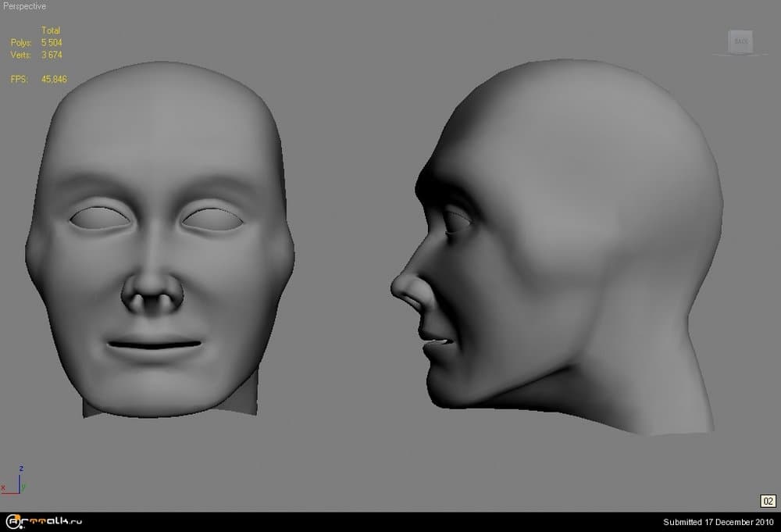The image size is (781, 532).
Task: Click the Polys count statistic
Action: pos(52,43)
